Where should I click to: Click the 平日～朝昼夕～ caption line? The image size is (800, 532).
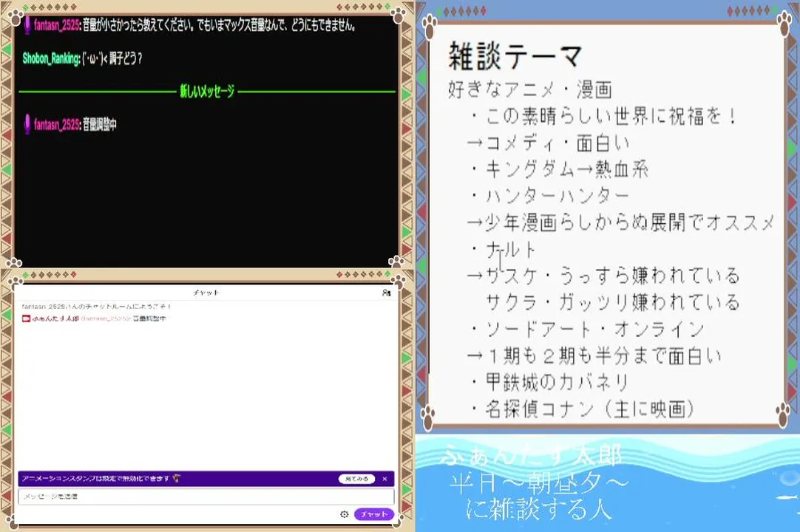(539, 482)
